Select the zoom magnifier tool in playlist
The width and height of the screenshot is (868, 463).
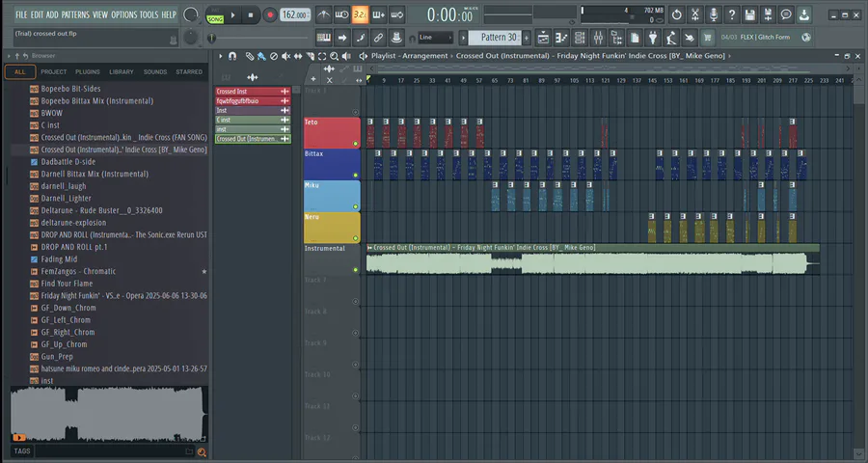(x=335, y=56)
